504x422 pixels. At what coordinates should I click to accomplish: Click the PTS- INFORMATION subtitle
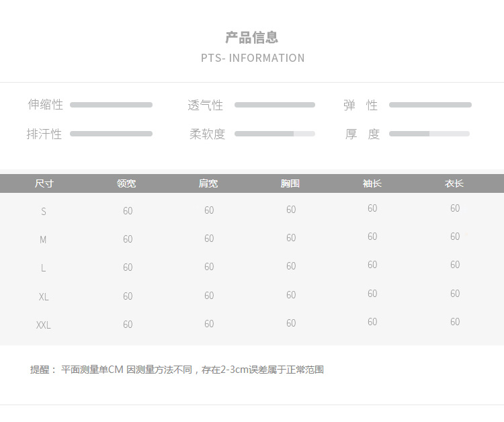click(253, 58)
